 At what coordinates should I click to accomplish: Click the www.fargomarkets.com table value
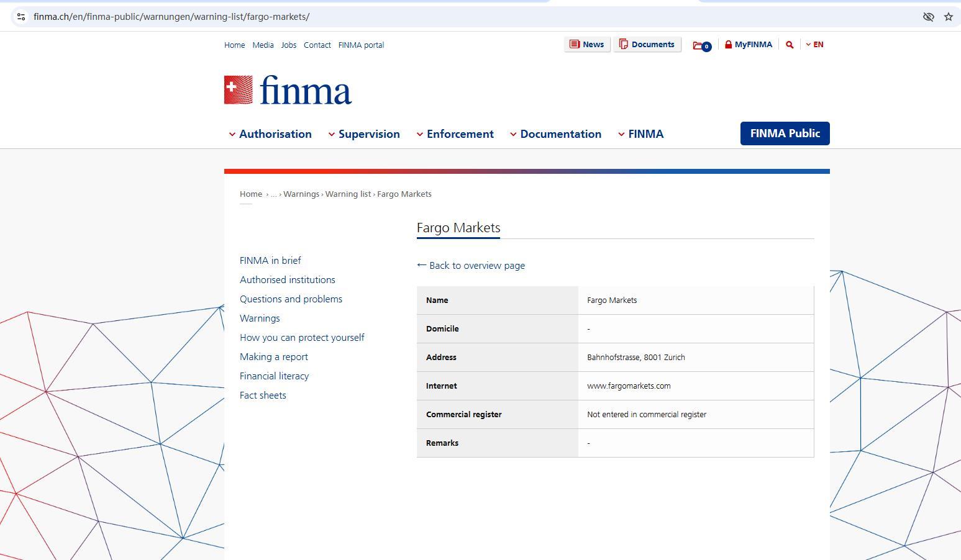(629, 386)
